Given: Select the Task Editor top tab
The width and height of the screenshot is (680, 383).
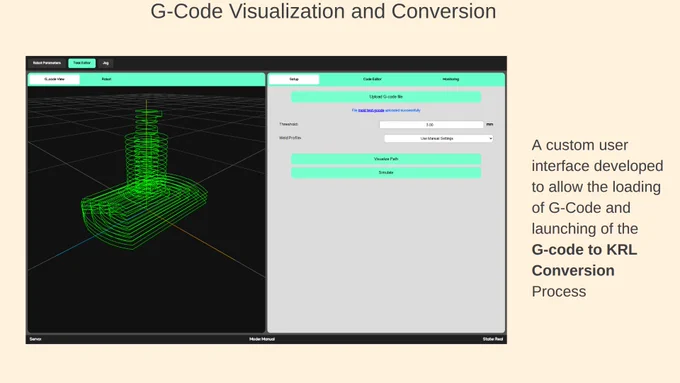Looking at the screenshot, I should tap(82, 63).
